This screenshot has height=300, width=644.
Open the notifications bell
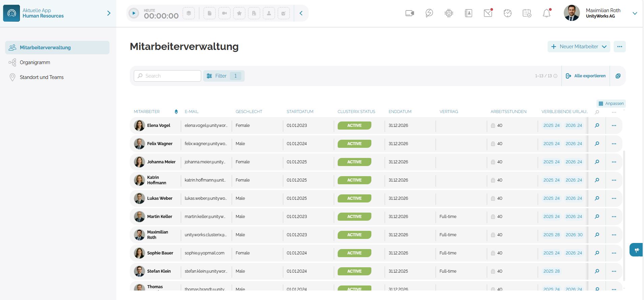(x=547, y=13)
